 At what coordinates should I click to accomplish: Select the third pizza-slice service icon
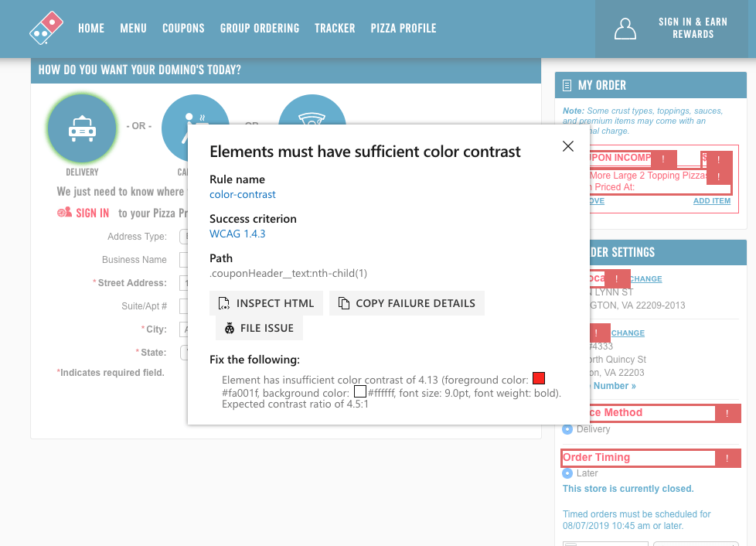click(312, 110)
